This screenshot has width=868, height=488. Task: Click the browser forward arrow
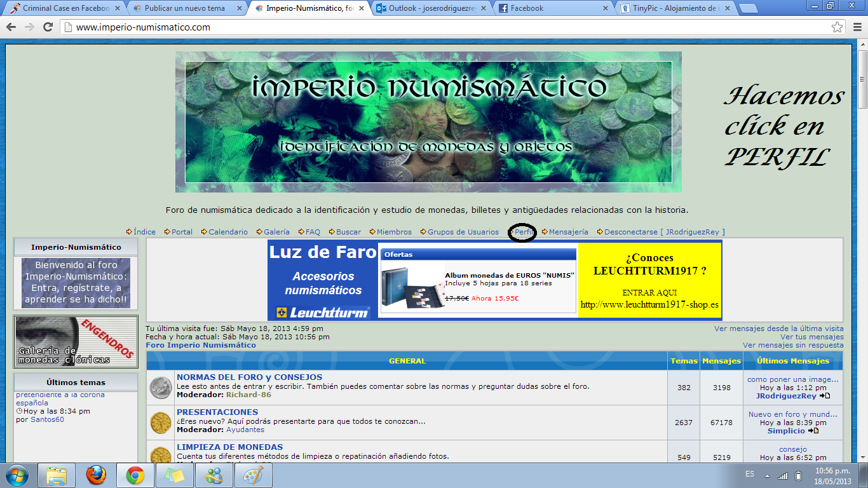[x=29, y=27]
